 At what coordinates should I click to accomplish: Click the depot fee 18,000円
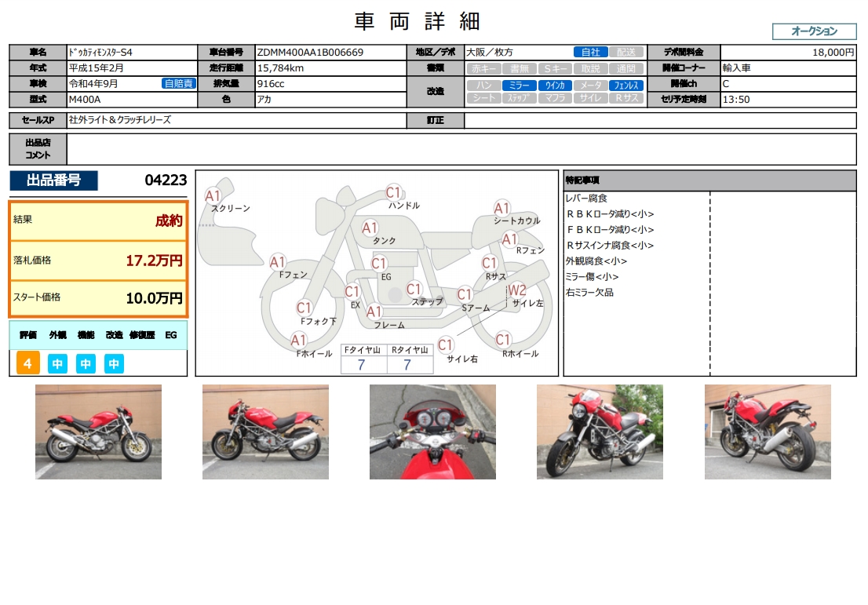click(x=833, y=53)
